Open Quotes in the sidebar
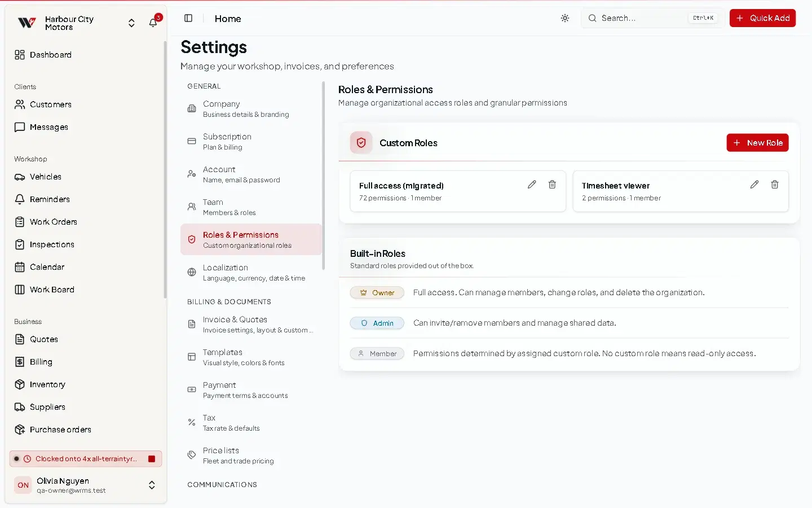 coord(85,339)
